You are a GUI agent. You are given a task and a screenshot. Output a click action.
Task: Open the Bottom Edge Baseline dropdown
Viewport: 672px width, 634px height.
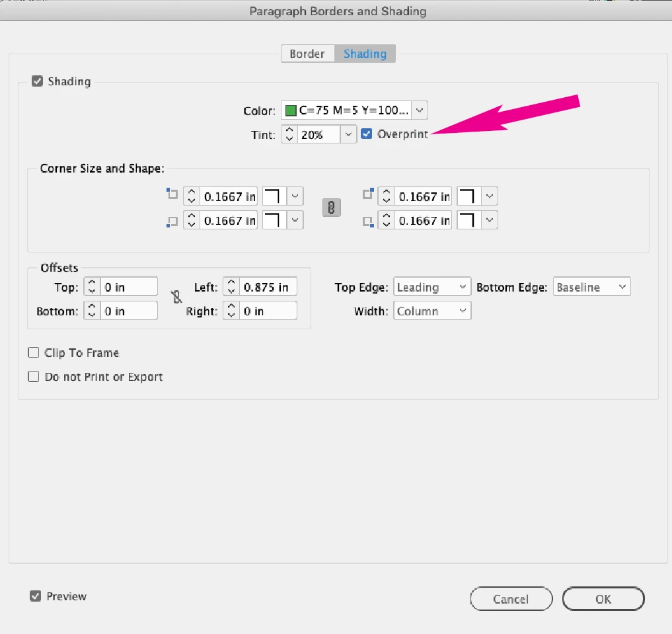592,286
